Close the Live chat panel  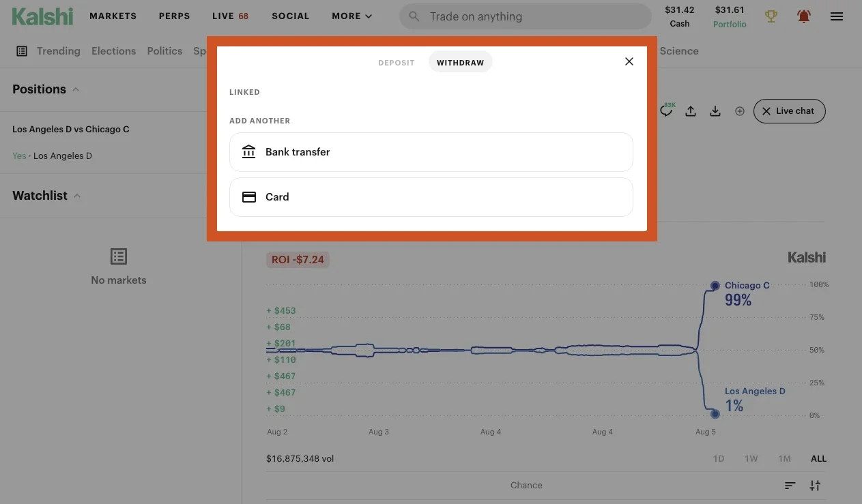click(x=790, y=111)
